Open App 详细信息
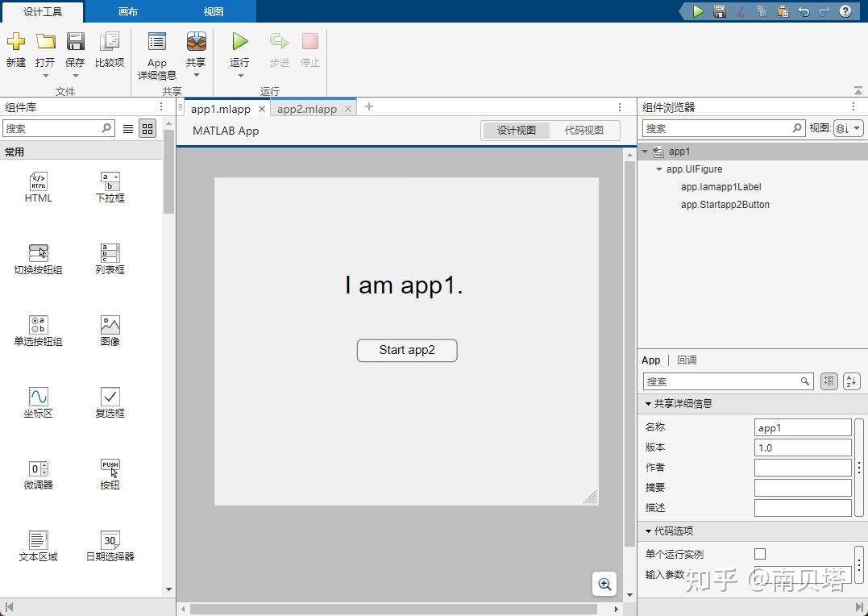 pos(156,52)
